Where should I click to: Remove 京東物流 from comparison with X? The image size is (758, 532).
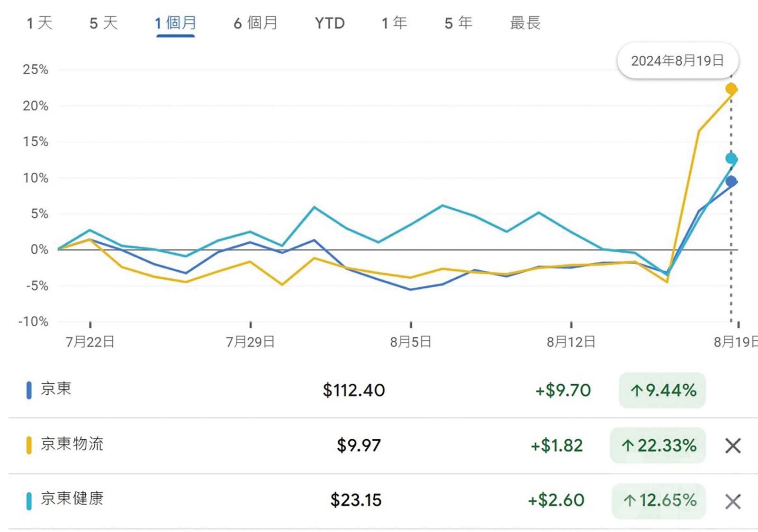(x=733, y=445)
